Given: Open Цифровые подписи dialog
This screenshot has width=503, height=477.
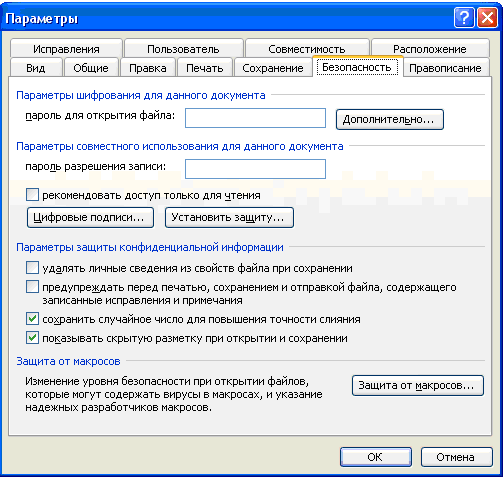Looking at the screenshot, I should 90,218.
